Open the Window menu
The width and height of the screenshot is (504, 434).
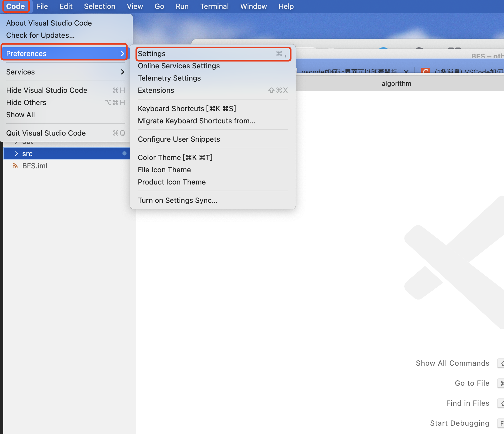tap(253, 6)
